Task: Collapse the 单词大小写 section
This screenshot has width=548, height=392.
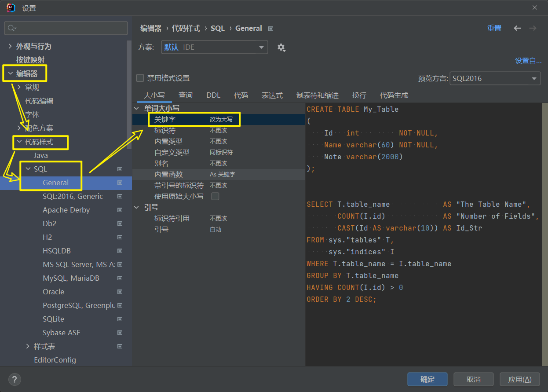Action: click(137, 108)
